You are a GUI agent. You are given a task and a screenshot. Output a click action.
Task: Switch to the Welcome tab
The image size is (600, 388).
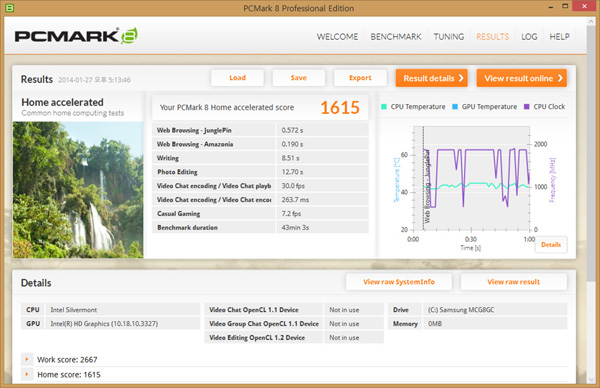(337, 37)
